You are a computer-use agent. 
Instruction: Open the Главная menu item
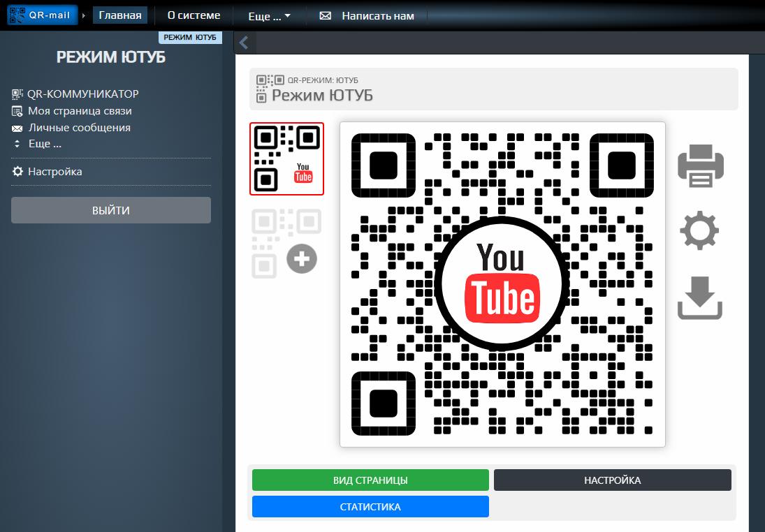click(x=120, y=15)
